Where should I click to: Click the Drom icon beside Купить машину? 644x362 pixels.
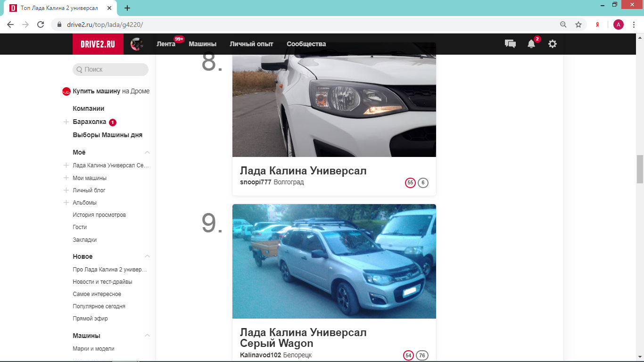66,91
